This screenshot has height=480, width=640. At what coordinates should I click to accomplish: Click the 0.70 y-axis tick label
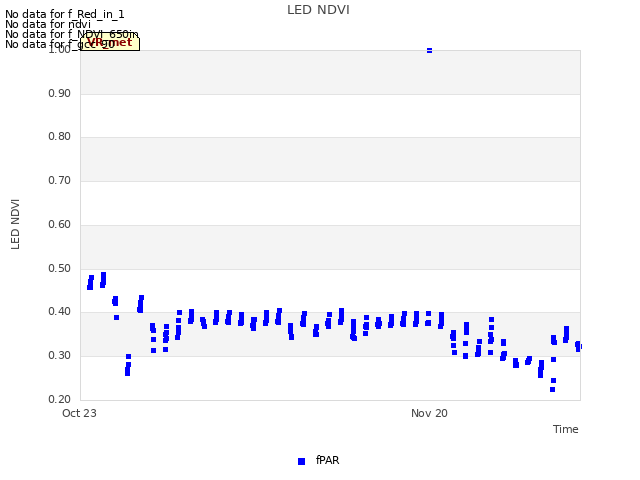coord(60,180)
